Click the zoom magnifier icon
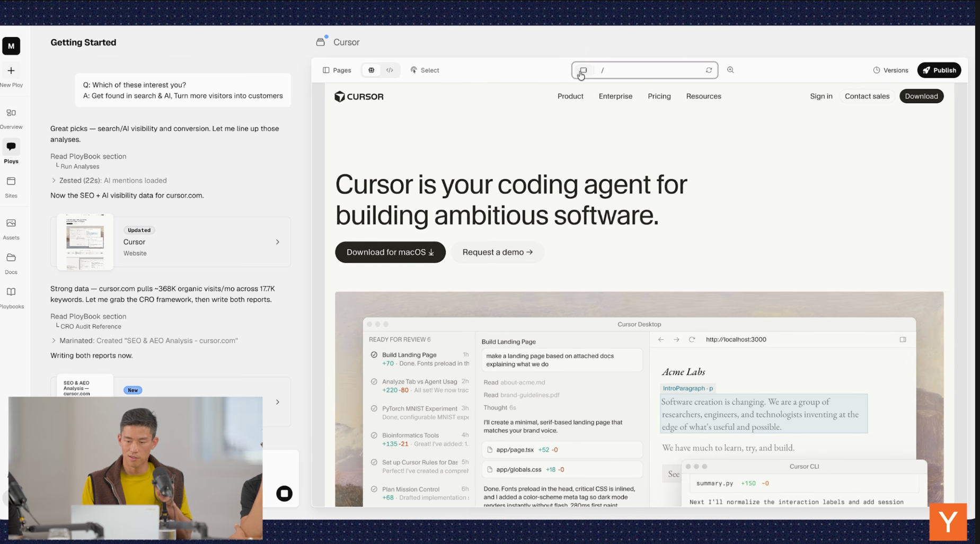Screen dimensions: 980x544 pos(730,70)
